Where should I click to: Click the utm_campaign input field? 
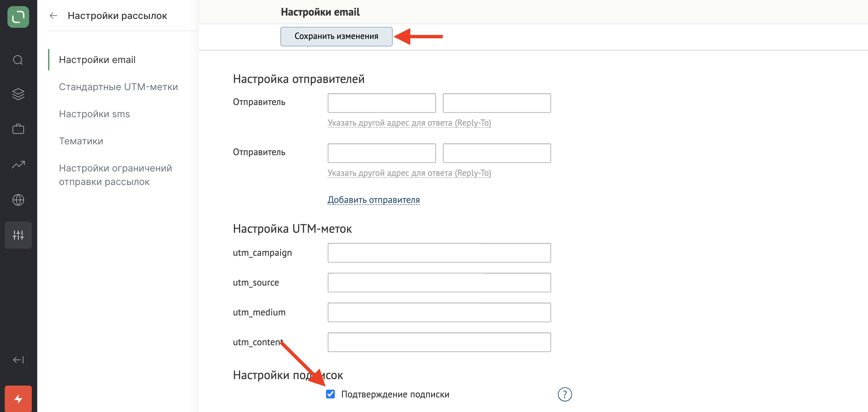coord(439,253)
